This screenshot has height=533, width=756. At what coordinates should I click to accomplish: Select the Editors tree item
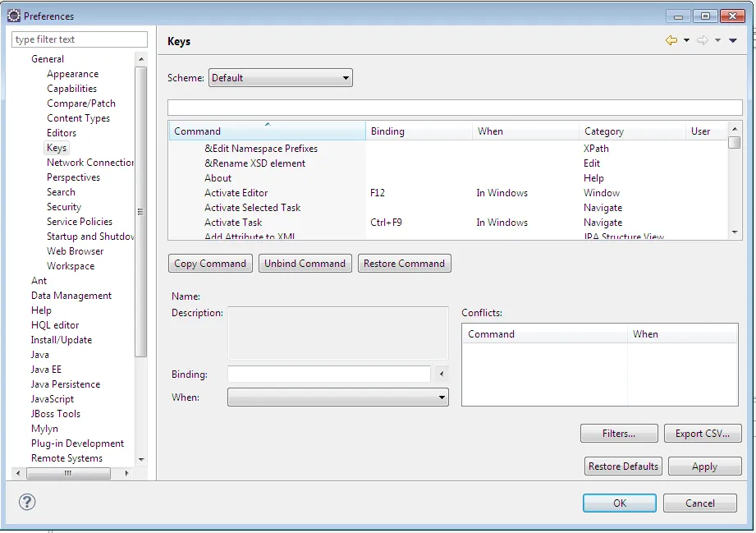point(62,133)
